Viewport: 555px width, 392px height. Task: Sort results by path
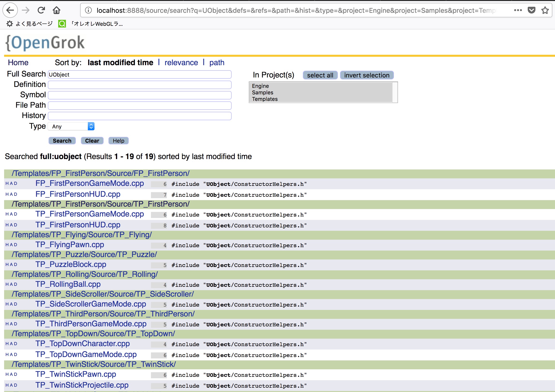217,63
